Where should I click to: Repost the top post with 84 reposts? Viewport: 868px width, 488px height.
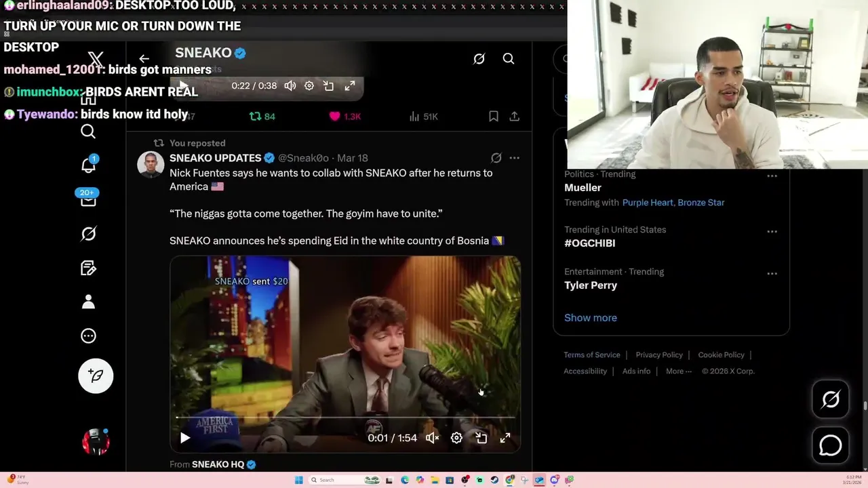262,117
